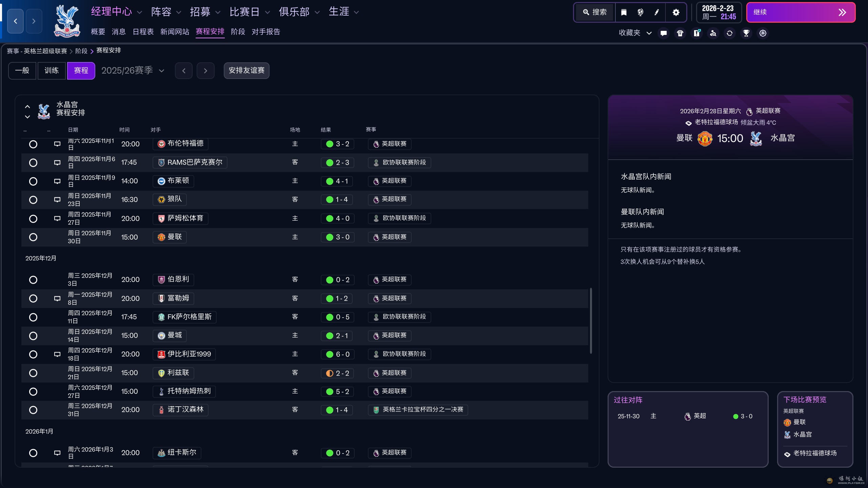The image size is (868, 488).
Task: Go back with the left arrow button
Action: [x=15, y=21]
